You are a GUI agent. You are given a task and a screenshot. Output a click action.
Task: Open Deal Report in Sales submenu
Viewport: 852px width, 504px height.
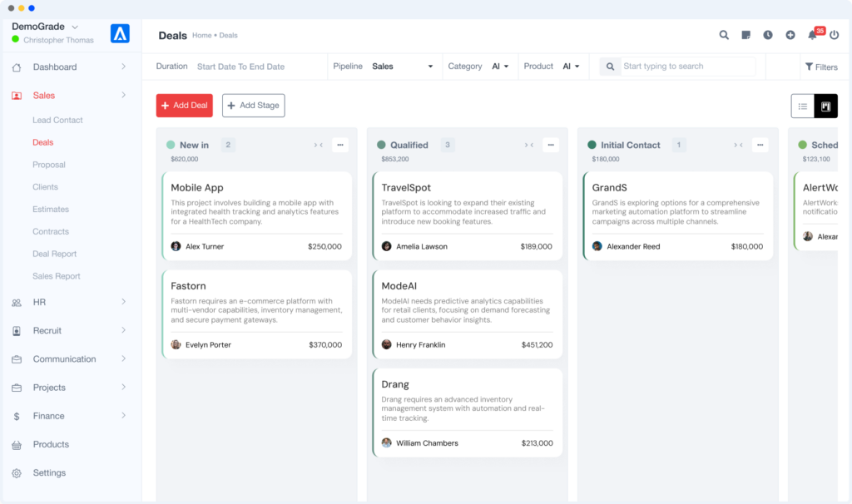(x=54, y=254)
